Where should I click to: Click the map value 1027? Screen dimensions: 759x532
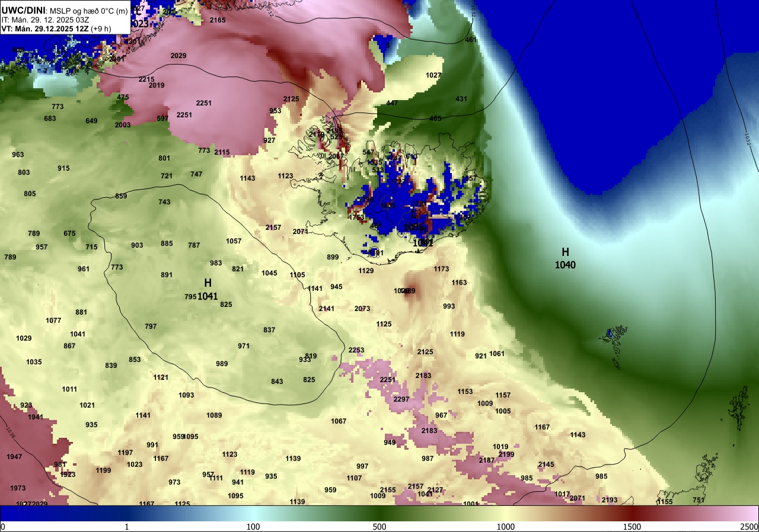(433, 75)
